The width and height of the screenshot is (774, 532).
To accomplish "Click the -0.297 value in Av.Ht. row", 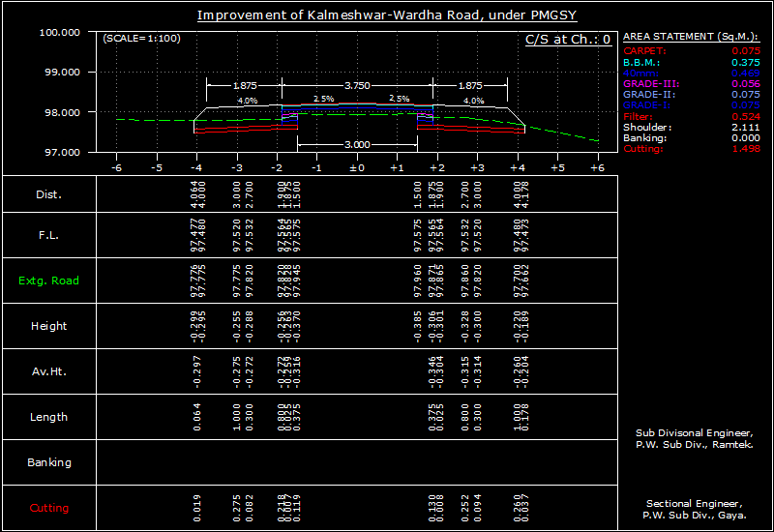I will 197,371.
